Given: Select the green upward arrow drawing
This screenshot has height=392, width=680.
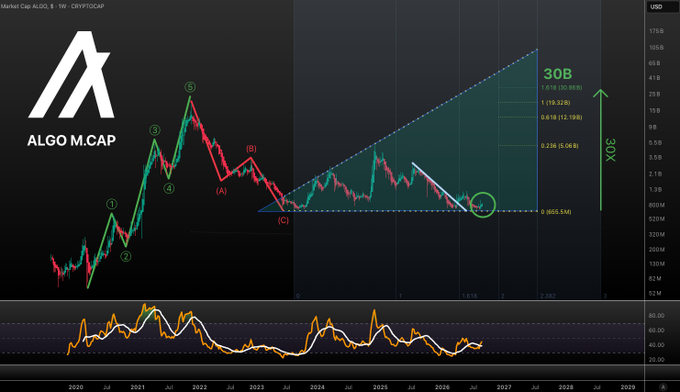Looking at the screenshot, I should pyautogui.click(x=601, y=150).
